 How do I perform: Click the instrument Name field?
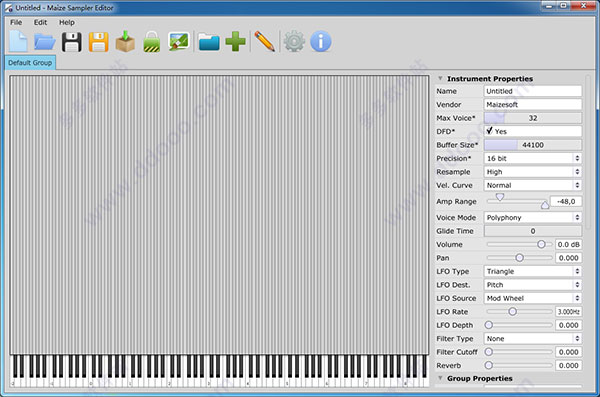pyautogui.click(x=533, y=91)
